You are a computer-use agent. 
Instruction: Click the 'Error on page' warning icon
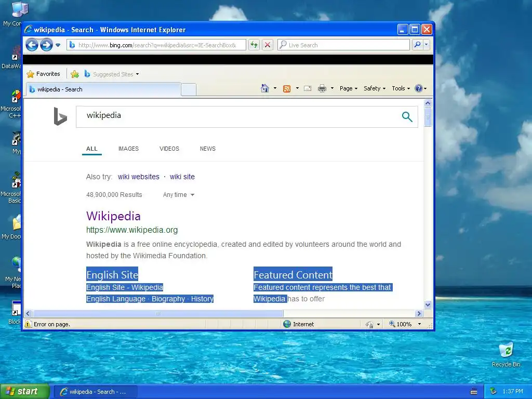pyautogui.click(x=28, y=324)
